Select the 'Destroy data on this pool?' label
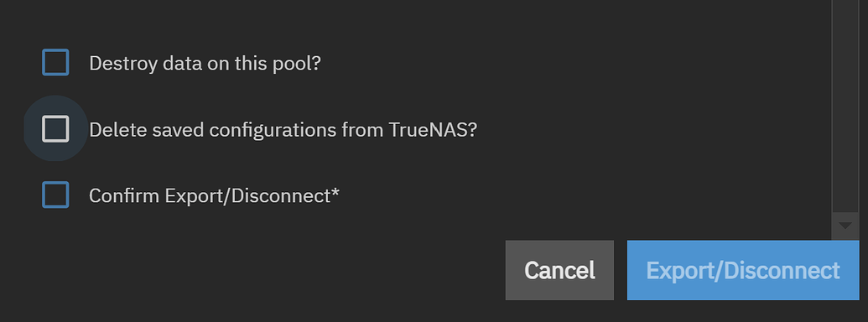 pyautogui.click(x=205, y=63)
